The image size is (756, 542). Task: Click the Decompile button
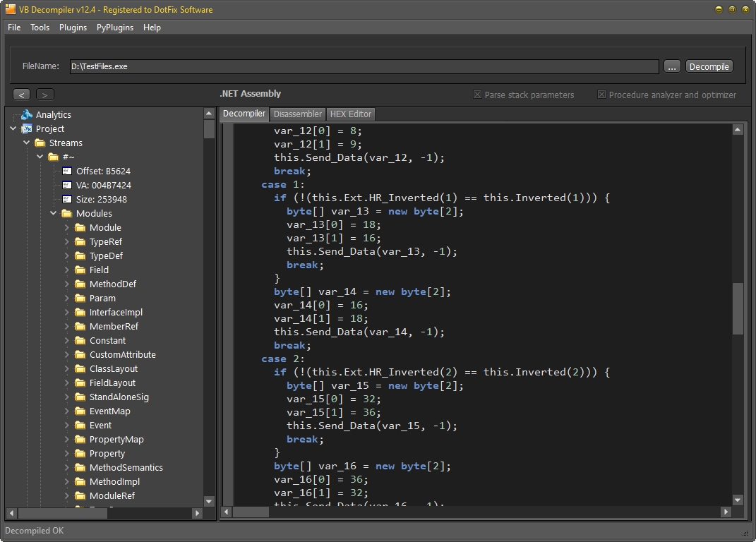(x=709, y=66)
